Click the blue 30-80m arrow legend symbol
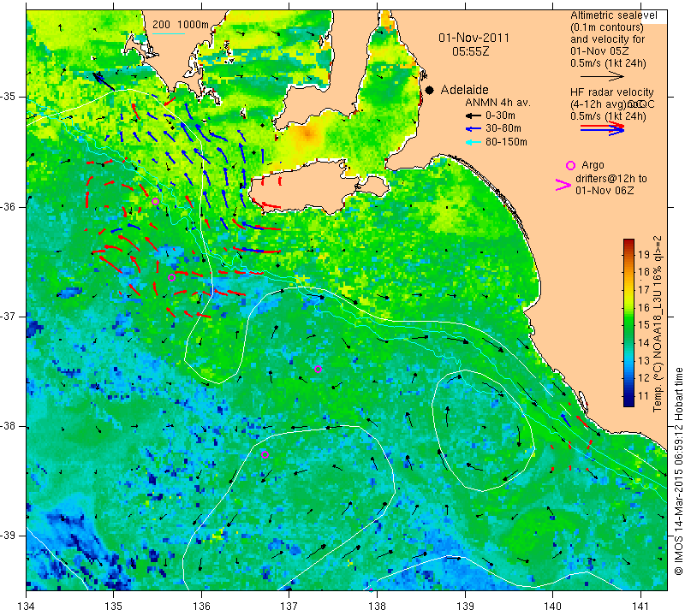The image size is (685, 616). coord(473,129)
